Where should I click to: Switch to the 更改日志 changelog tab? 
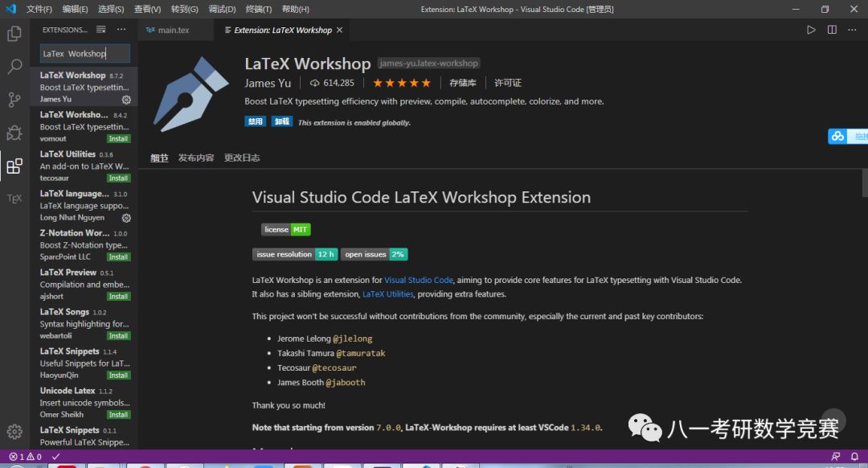click(242, 158)
